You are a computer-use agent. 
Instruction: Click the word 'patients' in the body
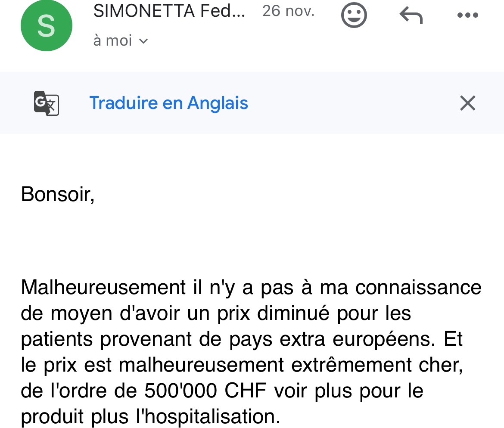[x=57, y=339]
